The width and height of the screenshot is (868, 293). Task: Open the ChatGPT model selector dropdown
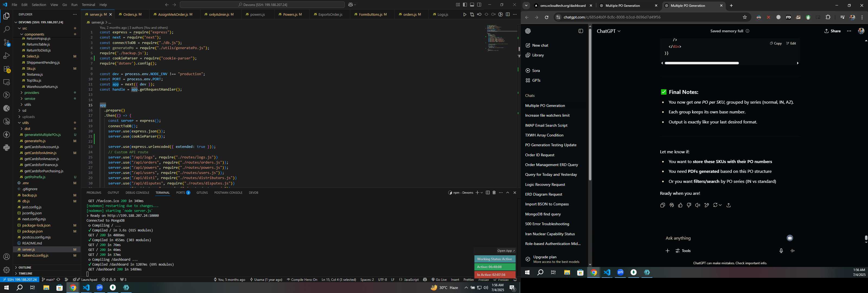point(608,31)
